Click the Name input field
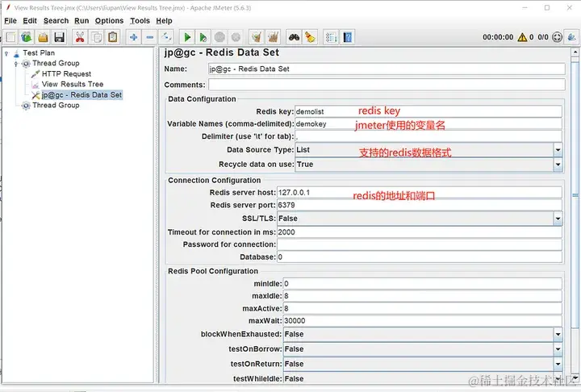Viewport: 581px width, 392px height. coord(387,69)
